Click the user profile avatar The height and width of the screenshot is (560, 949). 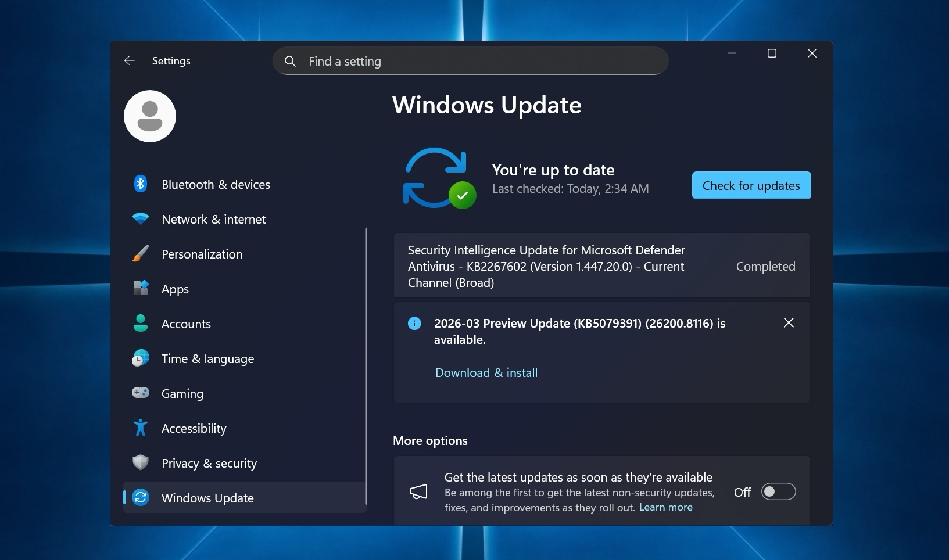pyautogui.click(x=150, y=116)
